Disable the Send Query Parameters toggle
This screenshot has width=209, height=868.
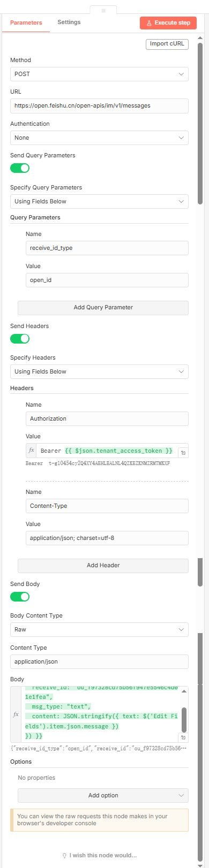coord(20,168)
